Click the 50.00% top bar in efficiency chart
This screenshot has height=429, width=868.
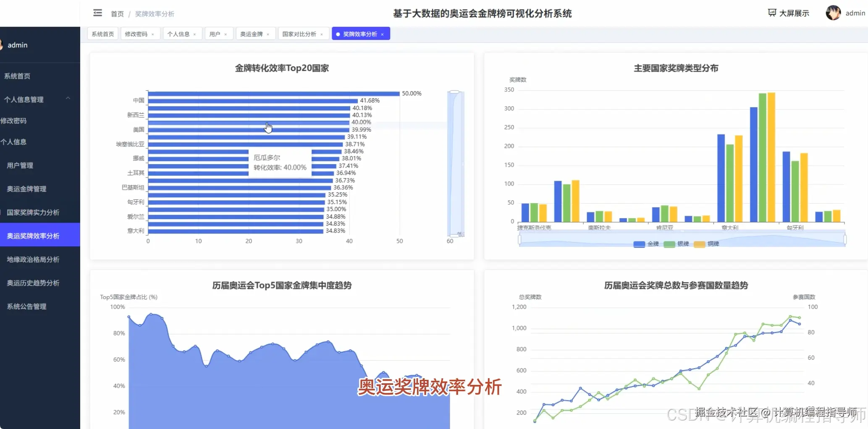[274, 93]
